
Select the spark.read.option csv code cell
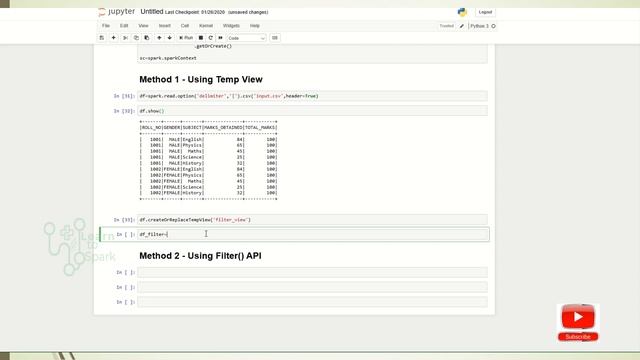(312, 96)
